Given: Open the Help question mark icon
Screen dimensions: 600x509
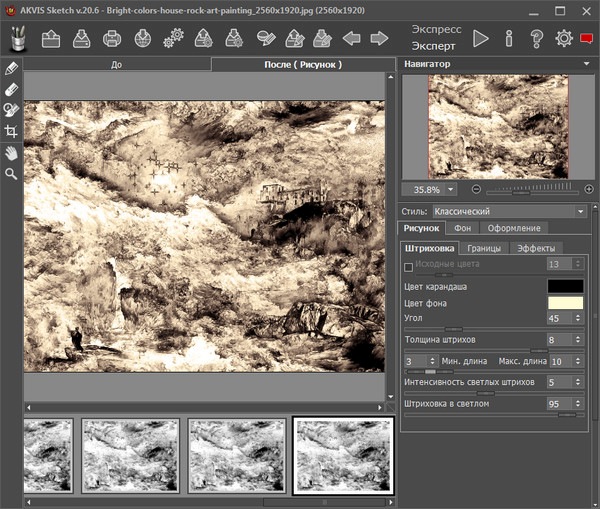Looking at the screenshot, I should click(537, 39).
